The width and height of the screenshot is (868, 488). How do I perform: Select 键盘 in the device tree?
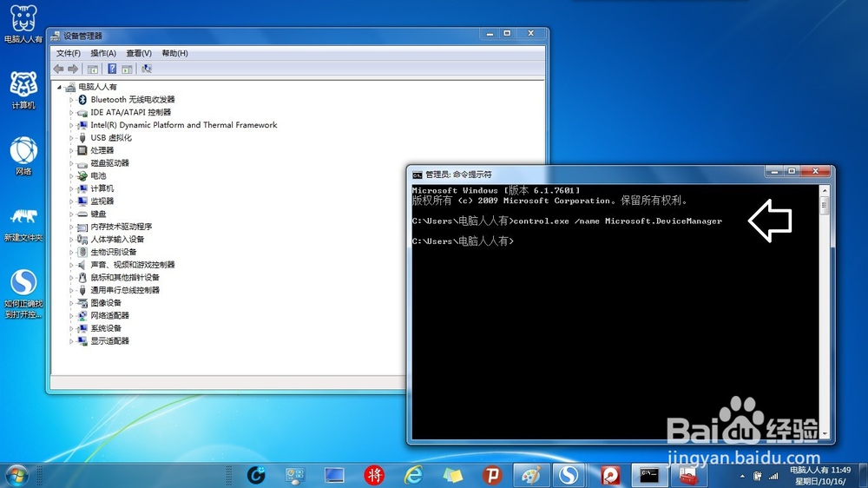click(x=99, y=214)
